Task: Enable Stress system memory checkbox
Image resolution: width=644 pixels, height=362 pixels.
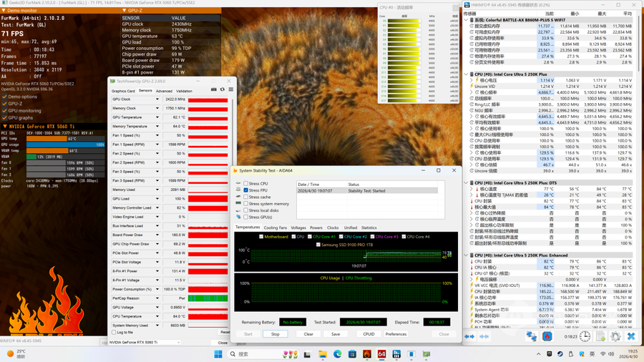Action: pos(245,204)
